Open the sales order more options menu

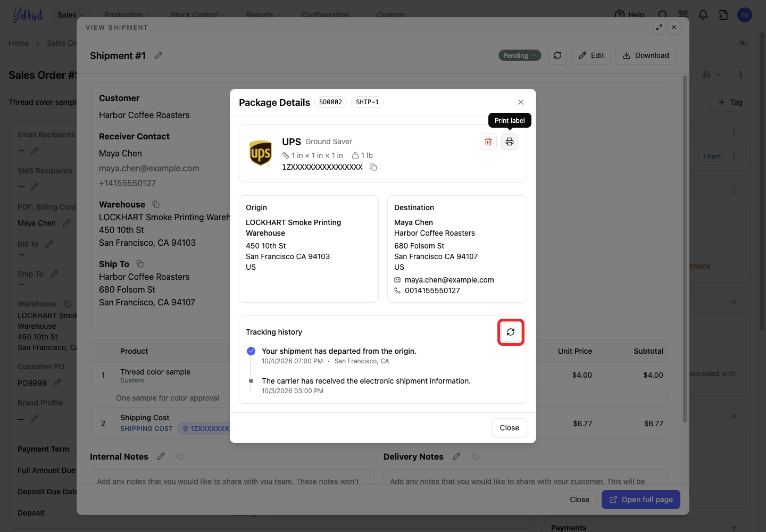(741, 74)
